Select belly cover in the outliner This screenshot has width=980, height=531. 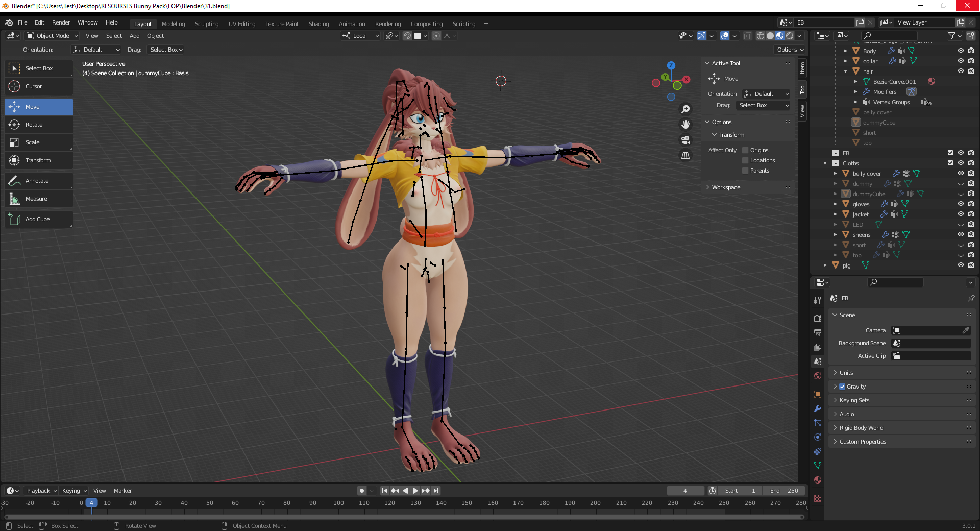867,174
